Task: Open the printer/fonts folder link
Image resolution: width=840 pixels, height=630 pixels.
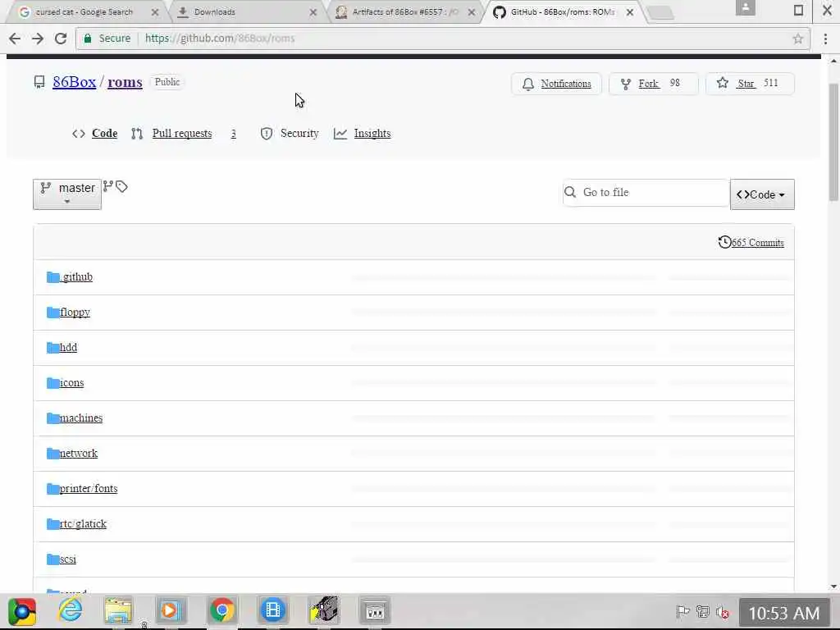Action: point(89,489)
